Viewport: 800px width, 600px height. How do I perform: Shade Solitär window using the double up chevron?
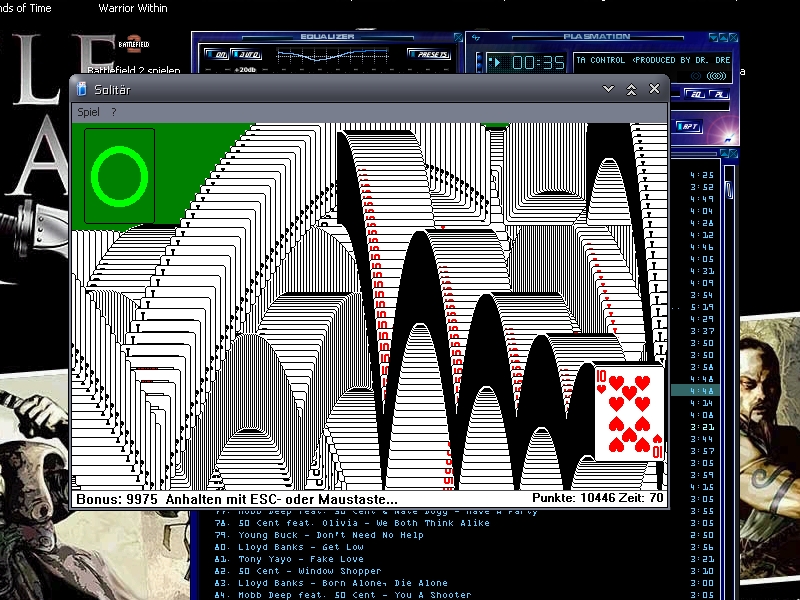tap(631, 89)
